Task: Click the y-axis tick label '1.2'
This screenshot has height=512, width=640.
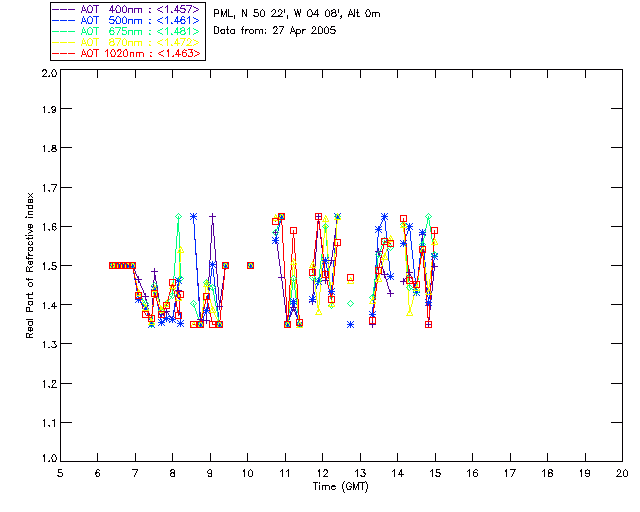Action: click(x=49, y=384)
